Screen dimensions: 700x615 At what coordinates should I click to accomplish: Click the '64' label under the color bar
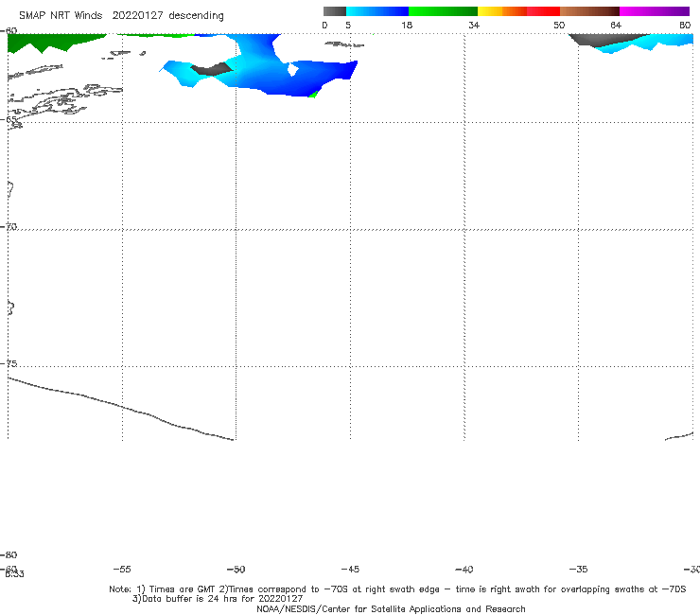pos(616,25)
